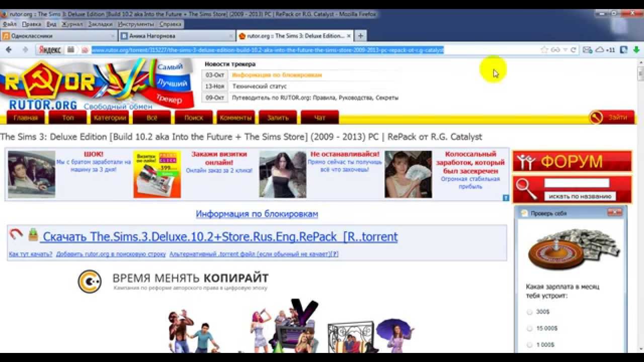Screen dimensions: 644x362
Task: Close the Одноклассники tab
Action: 112,36
